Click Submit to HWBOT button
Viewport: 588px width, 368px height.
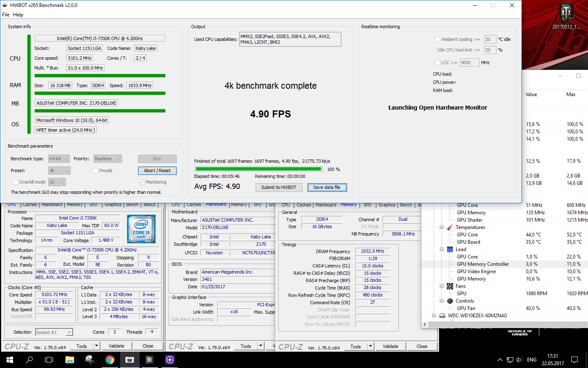[279, 188]
